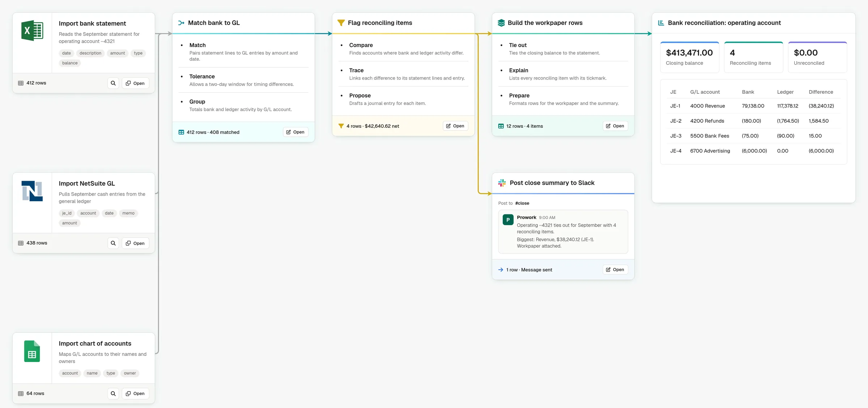The height and width of the screenshot is (408, 868).
Task: Click the #close channel link
Action: click(522, 203)
